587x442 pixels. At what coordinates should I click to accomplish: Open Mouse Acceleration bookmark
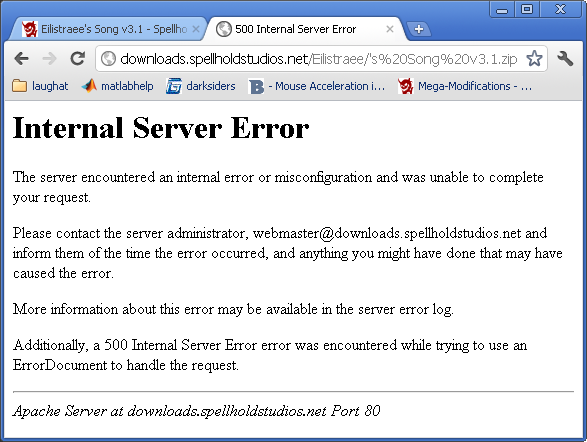click(317, 86)
